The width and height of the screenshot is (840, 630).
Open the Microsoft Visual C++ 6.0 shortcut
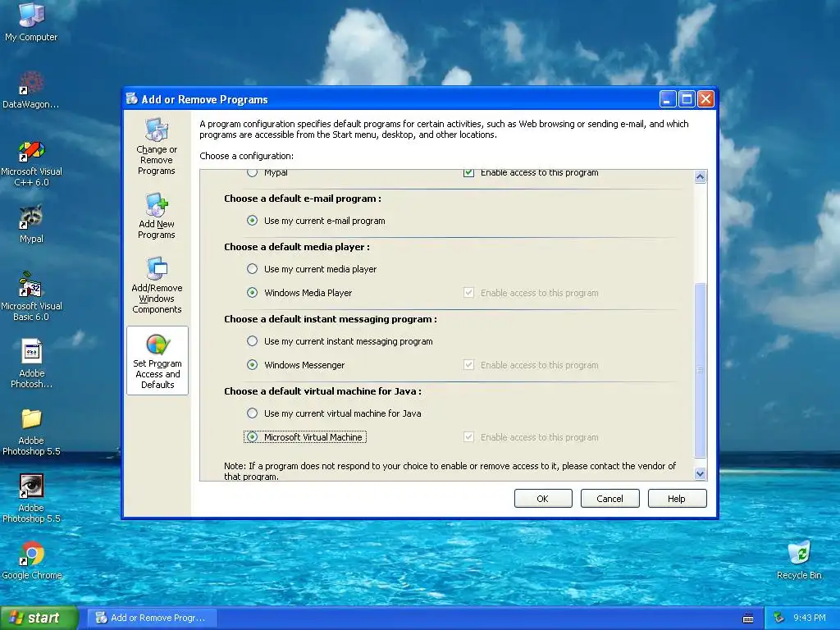(x=31, y=163)
